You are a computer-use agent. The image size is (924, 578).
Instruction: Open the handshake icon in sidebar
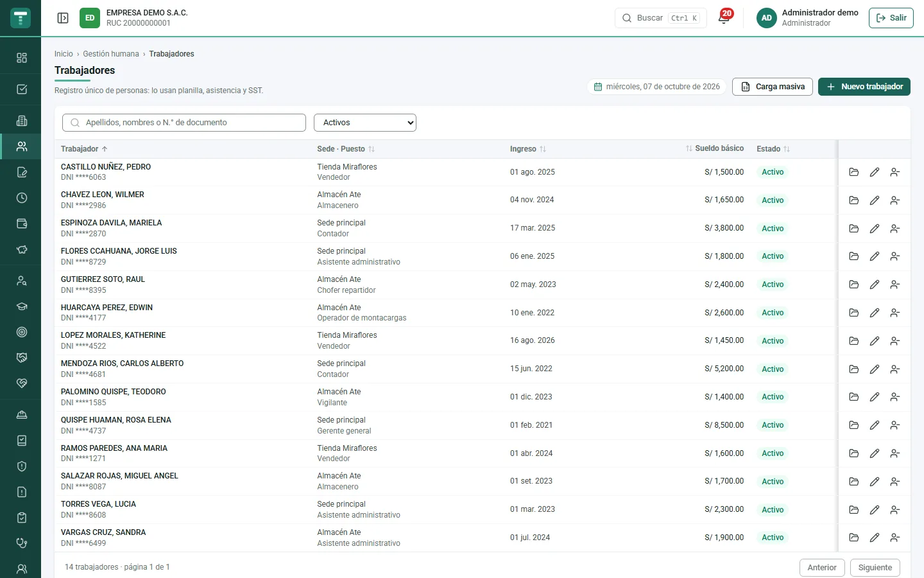tap(22, 358)
